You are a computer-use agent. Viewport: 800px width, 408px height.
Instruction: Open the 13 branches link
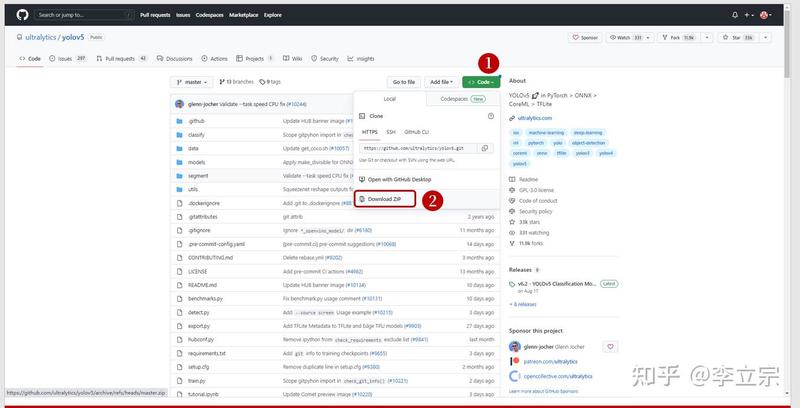(236, 82)
